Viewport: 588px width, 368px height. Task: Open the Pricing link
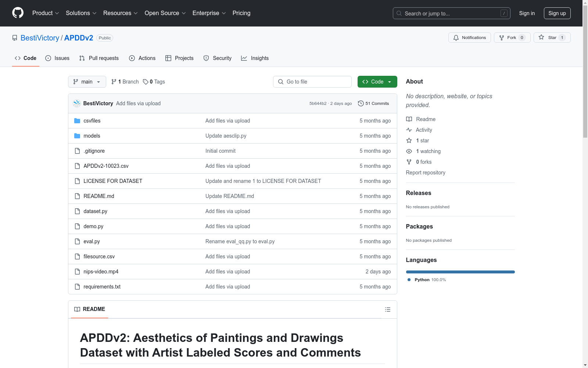tap(241, 13)
